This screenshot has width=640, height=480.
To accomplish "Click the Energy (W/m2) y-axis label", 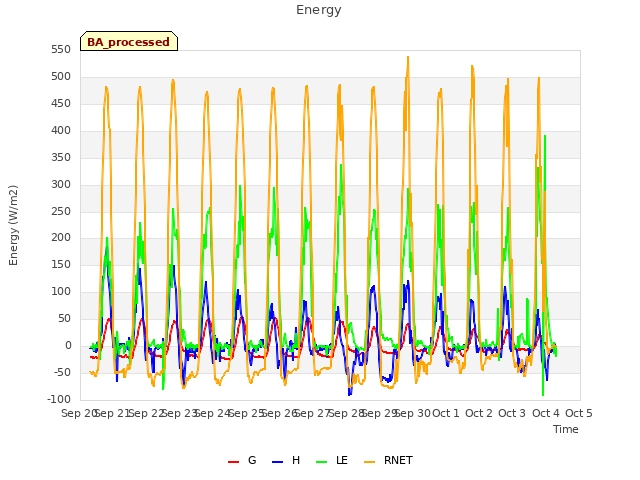I will [x=13, y=225].
